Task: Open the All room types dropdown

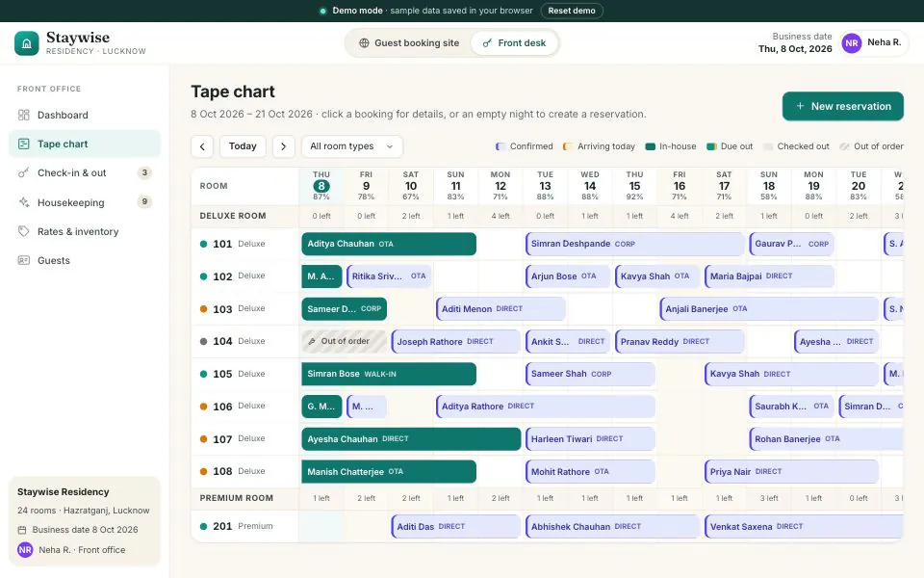Action: pos(352,146)
